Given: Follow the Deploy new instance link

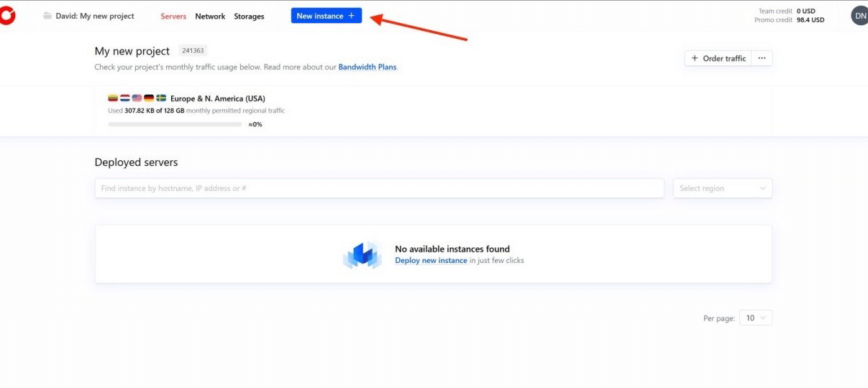Looking at the screenshot, I should pyautogui.click(x=431, y=261).
